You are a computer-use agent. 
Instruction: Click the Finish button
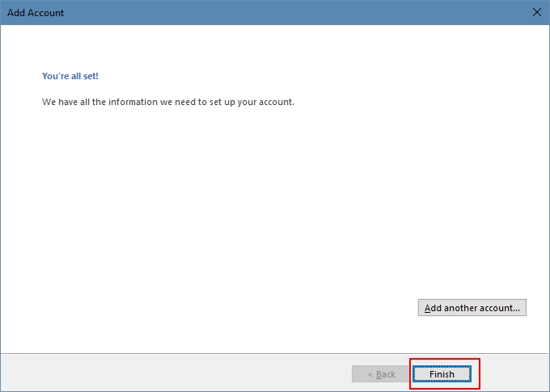click(442, 374)
